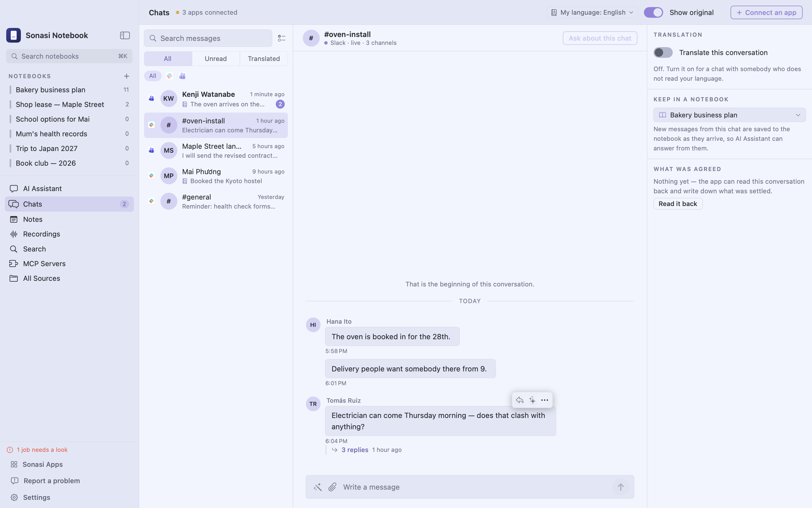
Task: Select the All apps filter chip
Action: click(x=153, y=76)
